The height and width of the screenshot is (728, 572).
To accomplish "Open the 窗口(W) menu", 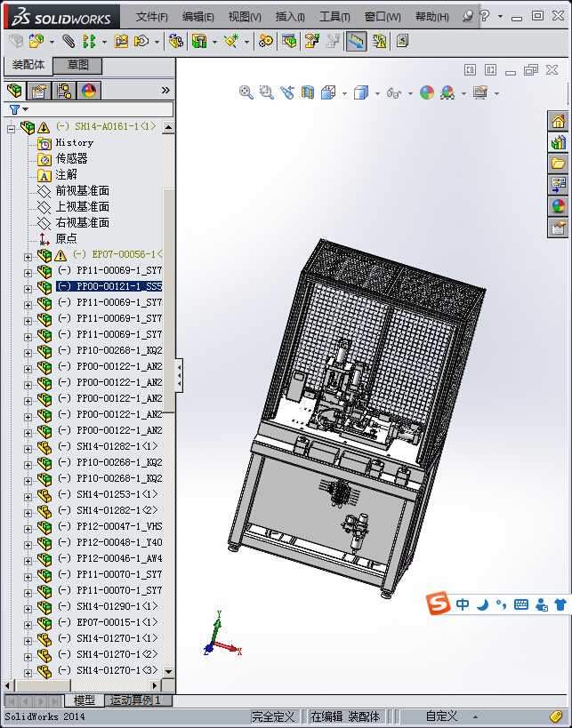I will (x=383, y=17).
